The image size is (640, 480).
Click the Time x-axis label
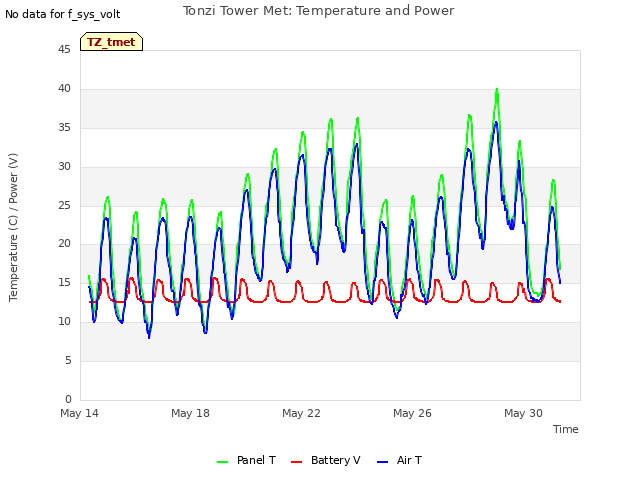click(565, 429)
